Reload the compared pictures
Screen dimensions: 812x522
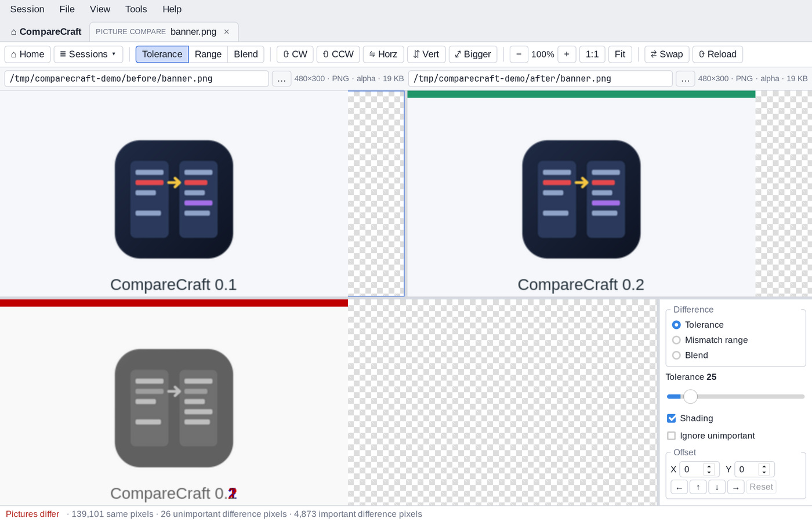(x=717, y=54)
